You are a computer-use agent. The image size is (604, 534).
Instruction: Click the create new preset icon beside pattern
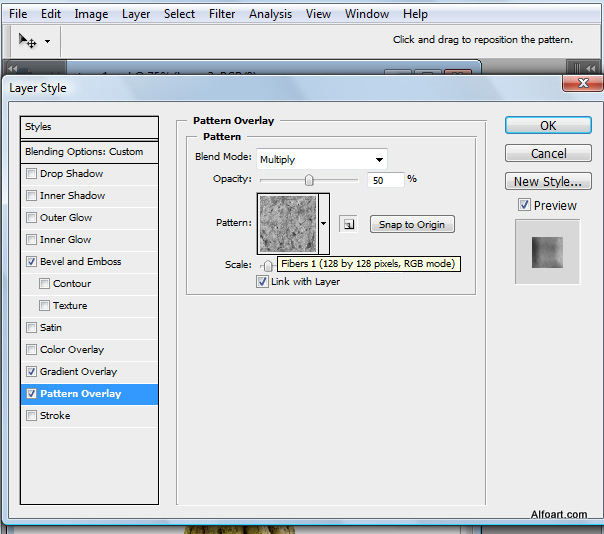347,224
